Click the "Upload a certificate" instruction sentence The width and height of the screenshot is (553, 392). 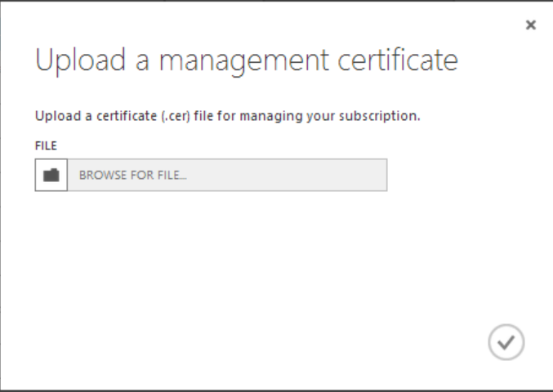point(228,116)
